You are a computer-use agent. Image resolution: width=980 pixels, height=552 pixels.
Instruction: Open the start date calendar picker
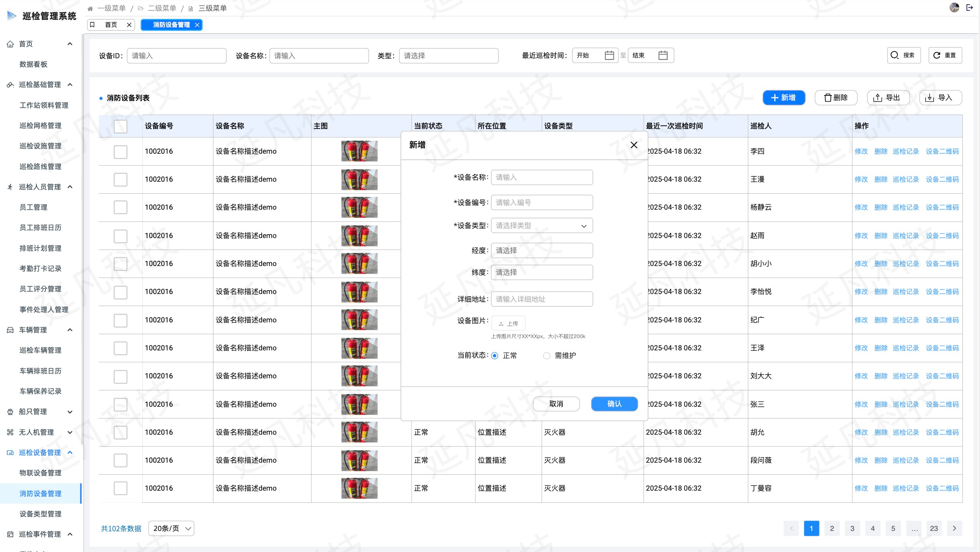click(609, 55)
